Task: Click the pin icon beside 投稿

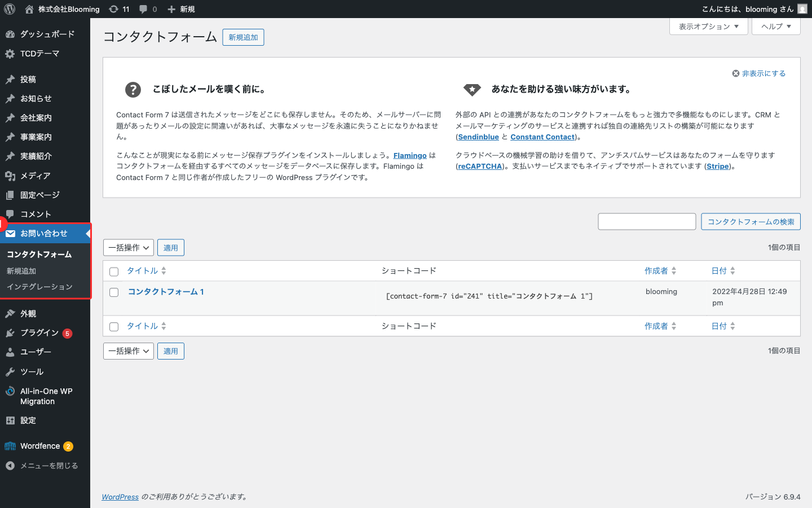Action: [x=10, y=80]
